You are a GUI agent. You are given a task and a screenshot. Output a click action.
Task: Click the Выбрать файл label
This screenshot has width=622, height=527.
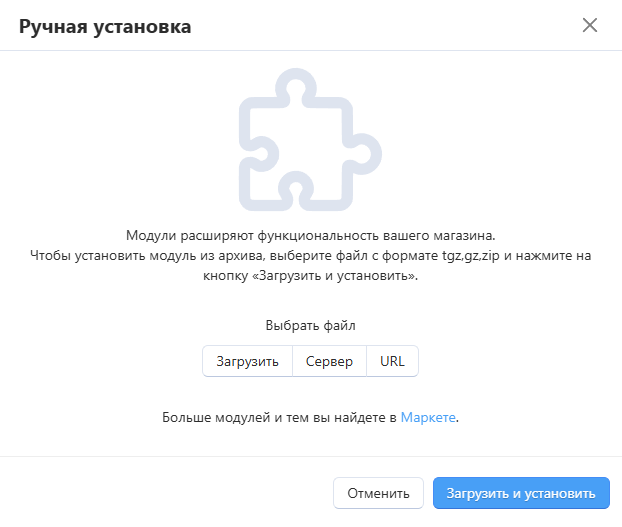click(311, 325)
